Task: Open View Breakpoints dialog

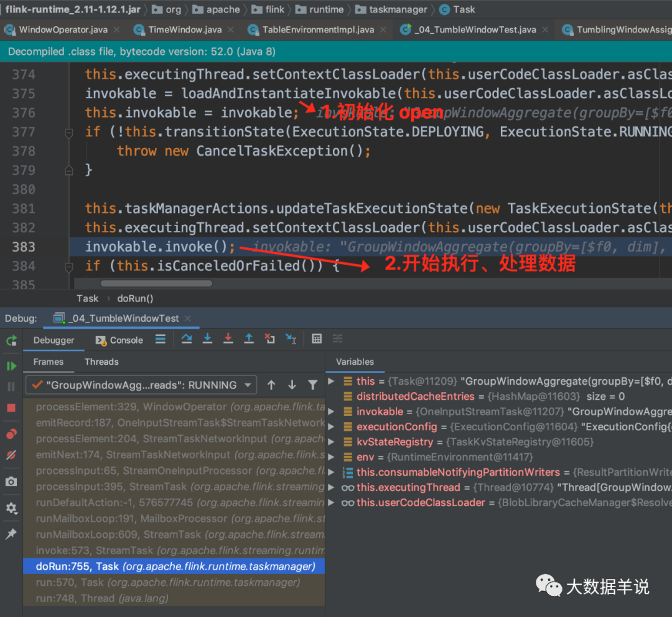Action: point(11,433)
